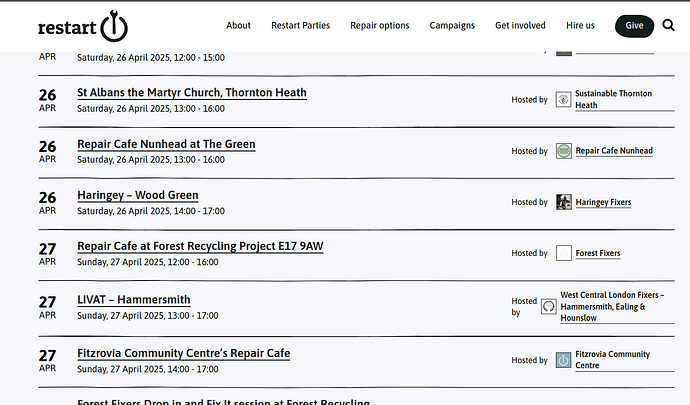
Task: Click the Repair Cafe Nunhead group logo
Action: pyautogui.click(x=563, y=151)
